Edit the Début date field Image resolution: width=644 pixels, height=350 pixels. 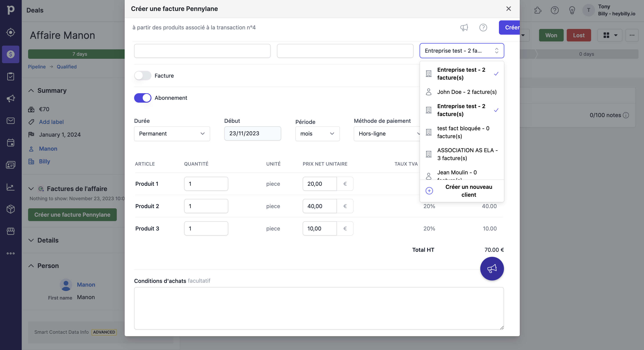click(x=252, y=133)
